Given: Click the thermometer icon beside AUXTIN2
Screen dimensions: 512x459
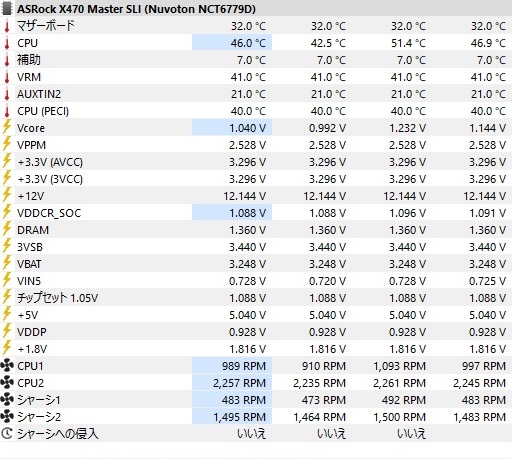Looking at the screenshot, I should point(7,94).
